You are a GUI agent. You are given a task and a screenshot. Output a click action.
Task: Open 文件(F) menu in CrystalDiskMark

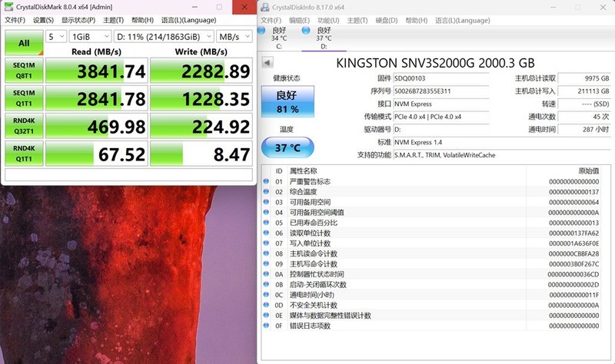pos(15,20)
